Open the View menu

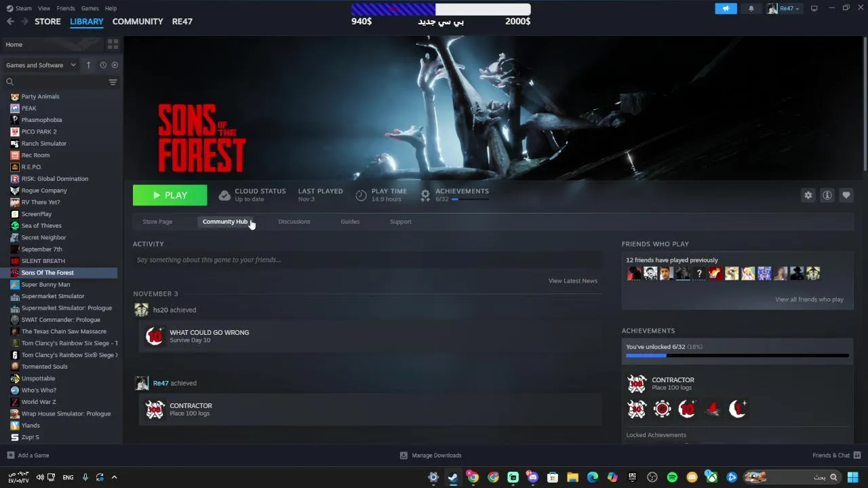tap(44, 8)
